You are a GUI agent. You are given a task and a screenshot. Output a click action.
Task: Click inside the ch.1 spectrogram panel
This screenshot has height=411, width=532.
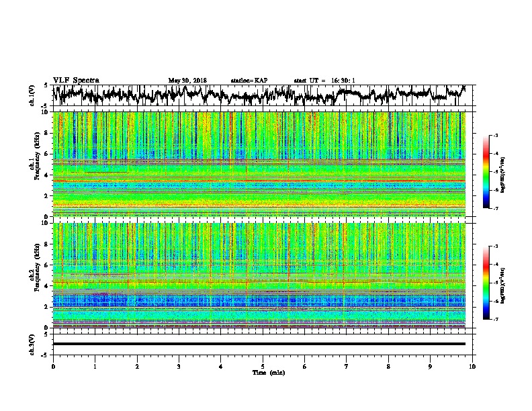259,164
